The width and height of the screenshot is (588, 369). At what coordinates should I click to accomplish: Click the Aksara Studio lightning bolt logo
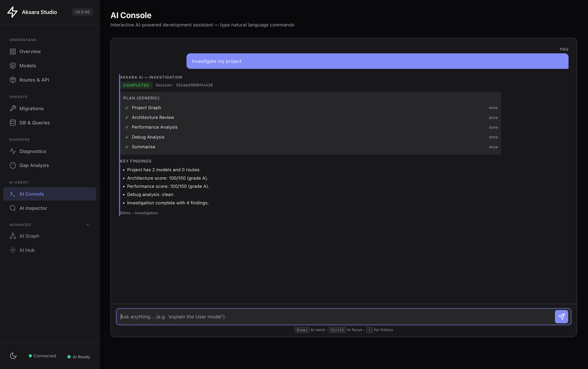click(12, 12)
